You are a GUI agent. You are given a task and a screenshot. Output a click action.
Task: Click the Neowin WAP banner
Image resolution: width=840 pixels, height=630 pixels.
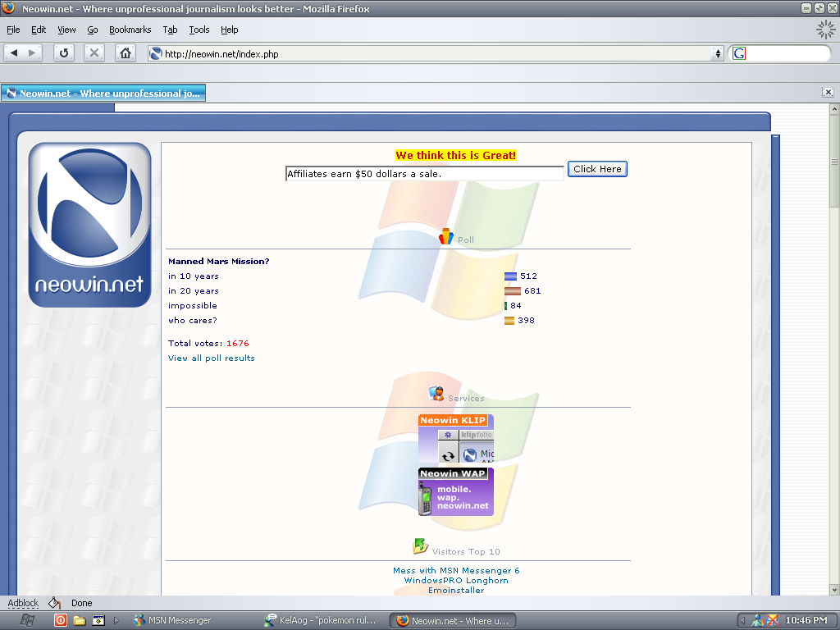tap(456, 492)
